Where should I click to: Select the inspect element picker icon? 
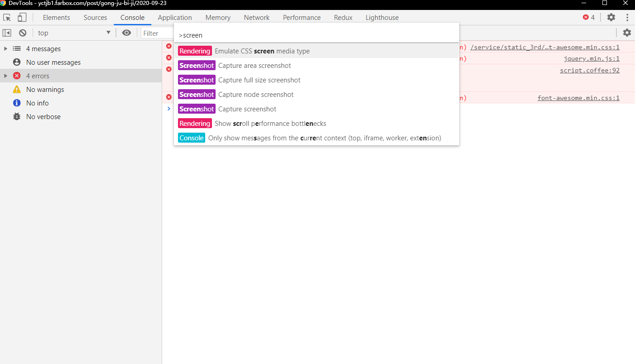point(7,18)
